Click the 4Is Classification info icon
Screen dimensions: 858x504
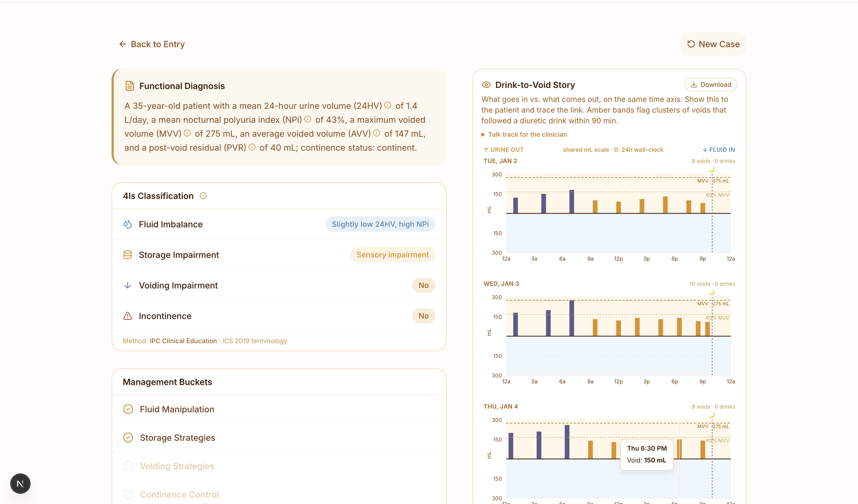203,196
